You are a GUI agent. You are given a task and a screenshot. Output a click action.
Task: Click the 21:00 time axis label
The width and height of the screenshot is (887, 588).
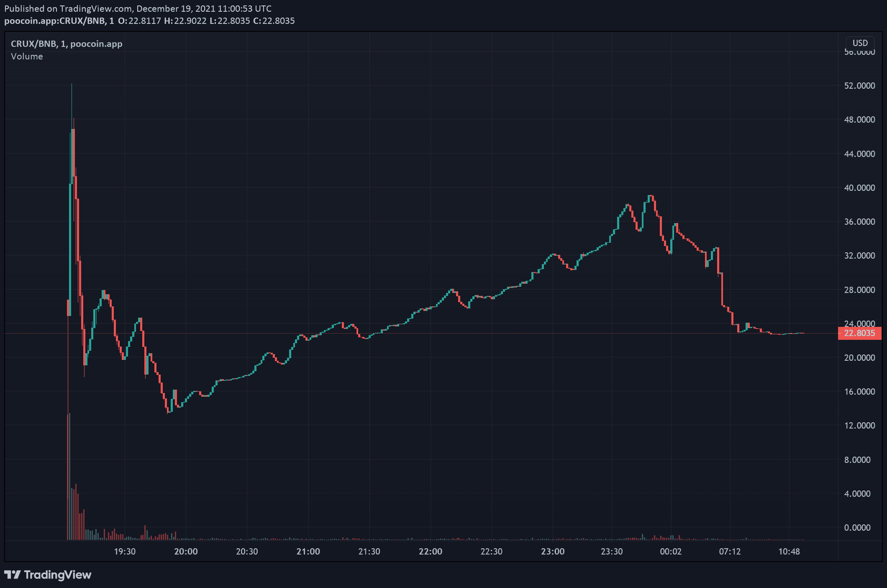click(x=308, y=552)
